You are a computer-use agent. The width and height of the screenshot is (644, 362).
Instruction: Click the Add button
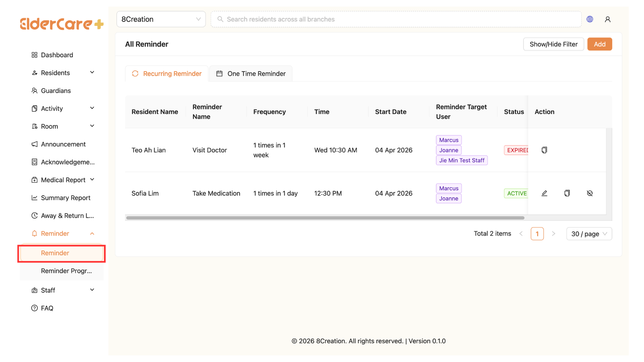pos(599,44)
